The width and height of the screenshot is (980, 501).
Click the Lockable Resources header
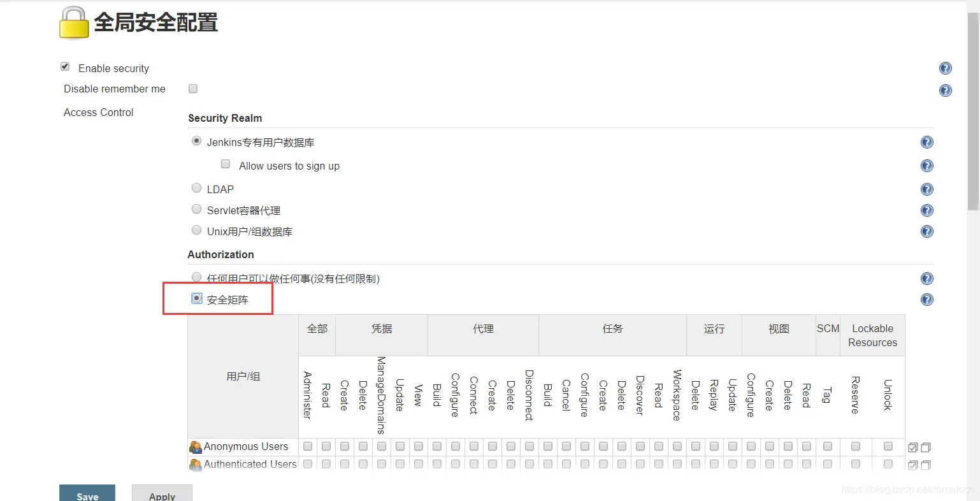pos(872,335)
